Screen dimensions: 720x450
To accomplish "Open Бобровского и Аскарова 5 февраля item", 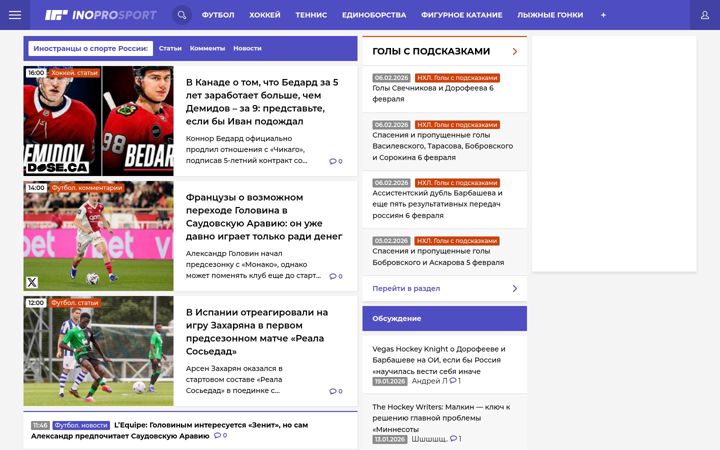I will [x=438, y=257].
